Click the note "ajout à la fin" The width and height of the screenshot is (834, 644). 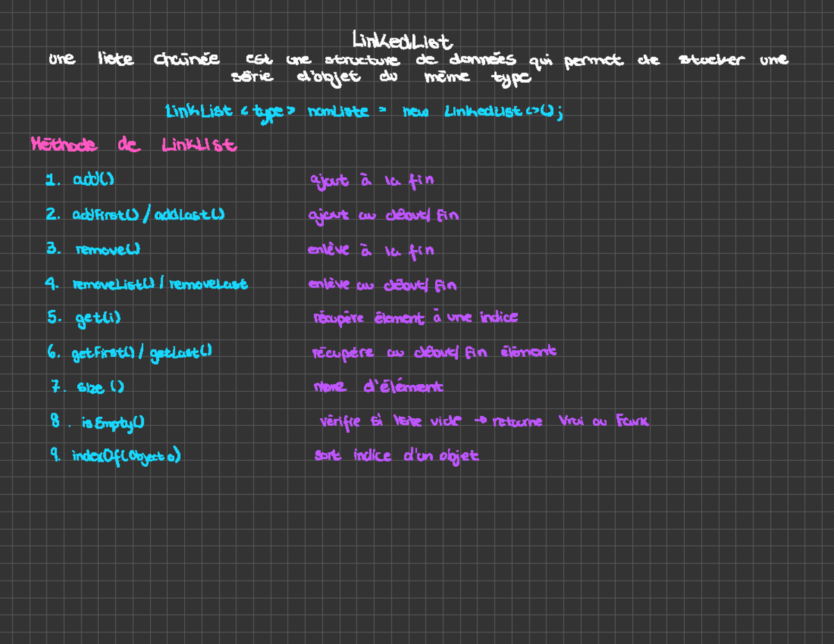click(x=373, y=179)
